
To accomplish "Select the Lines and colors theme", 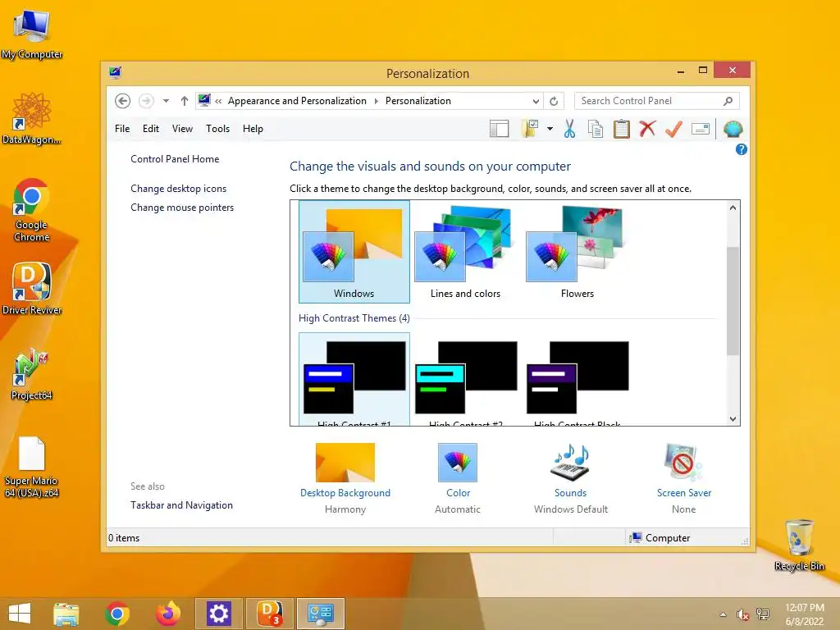I will (466, 252).
